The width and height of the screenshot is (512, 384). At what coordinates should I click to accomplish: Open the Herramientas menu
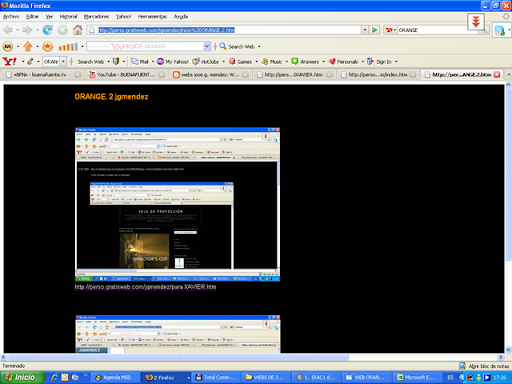pos(152,16)
